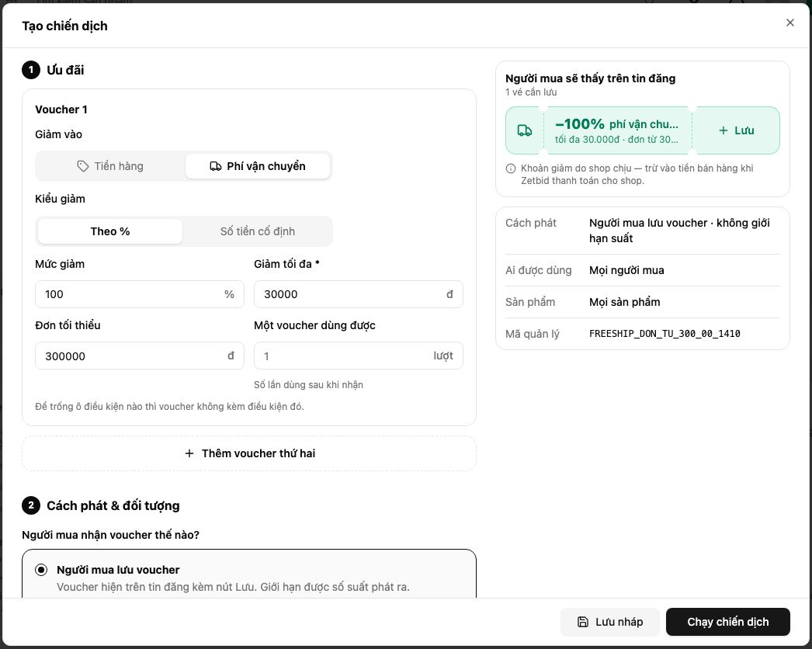Viewport: 812px width, 649px height.
Task: Click the 1 vé cần lưu text
Action: (x=531, y=92)
